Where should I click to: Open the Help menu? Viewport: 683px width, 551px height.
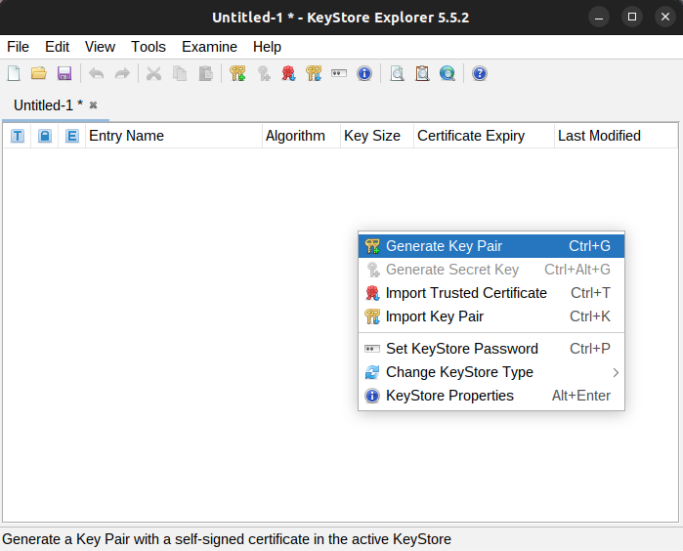click(x=267, y=47)
